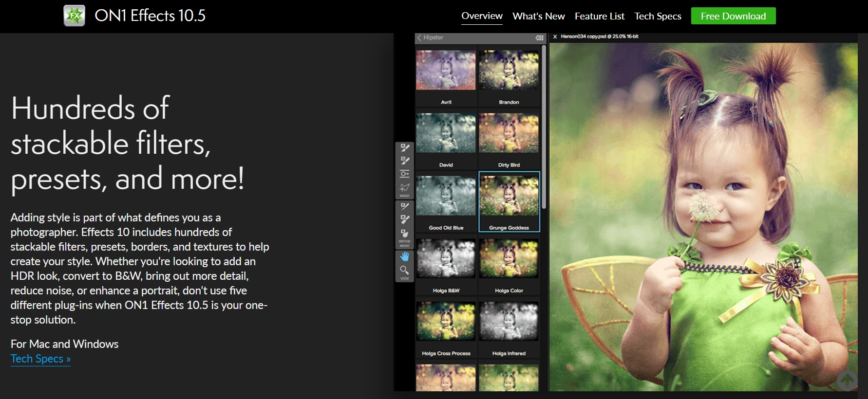Screen dimensions: 868x399
Task: Select the Hand pan tool
Action: click(x=404, y=256)
